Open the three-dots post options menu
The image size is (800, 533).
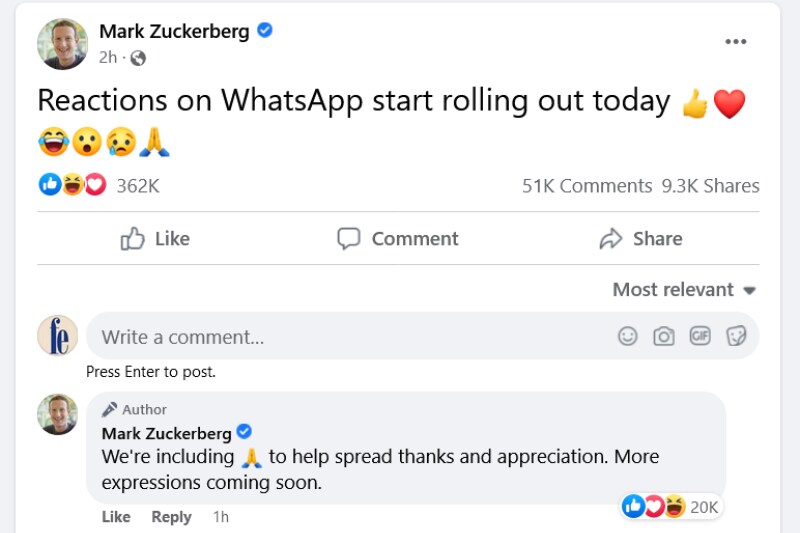[736, 41]
